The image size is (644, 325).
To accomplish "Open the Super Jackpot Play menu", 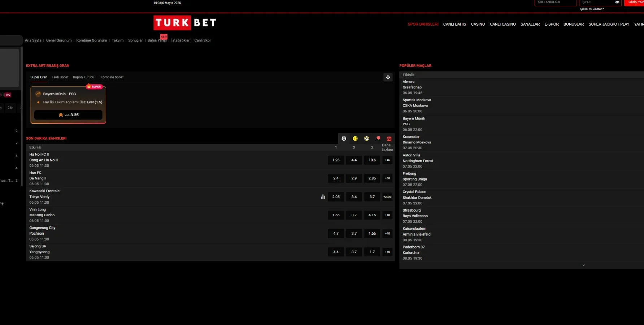I will pyautogui.click(x=609, y=24).
